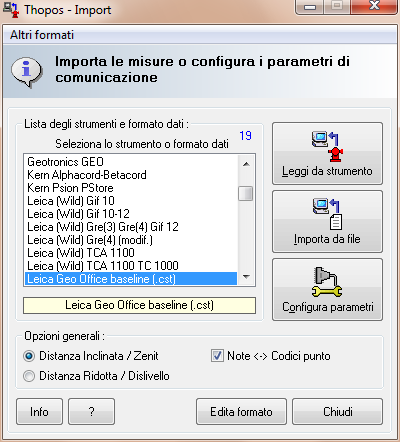Click the instrument list scrollbar thumb
Viewport: 400px width, 442px height.
[x=246, y=193]
